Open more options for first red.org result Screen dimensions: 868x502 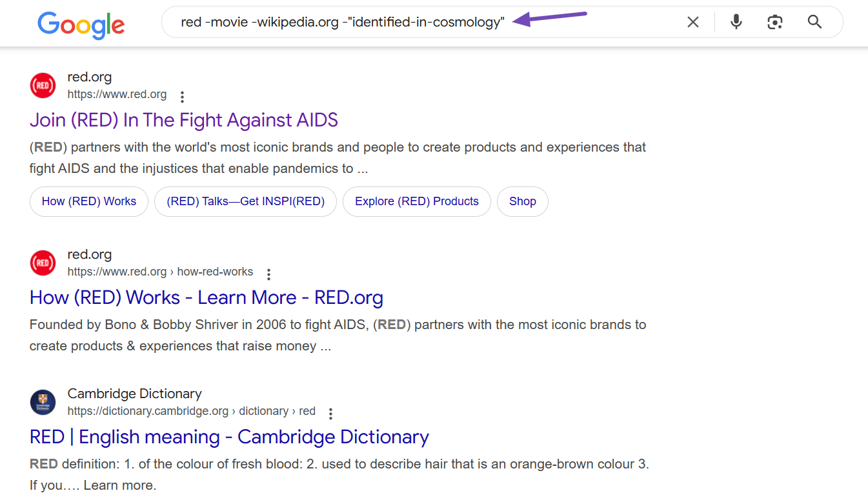[182, 97]
